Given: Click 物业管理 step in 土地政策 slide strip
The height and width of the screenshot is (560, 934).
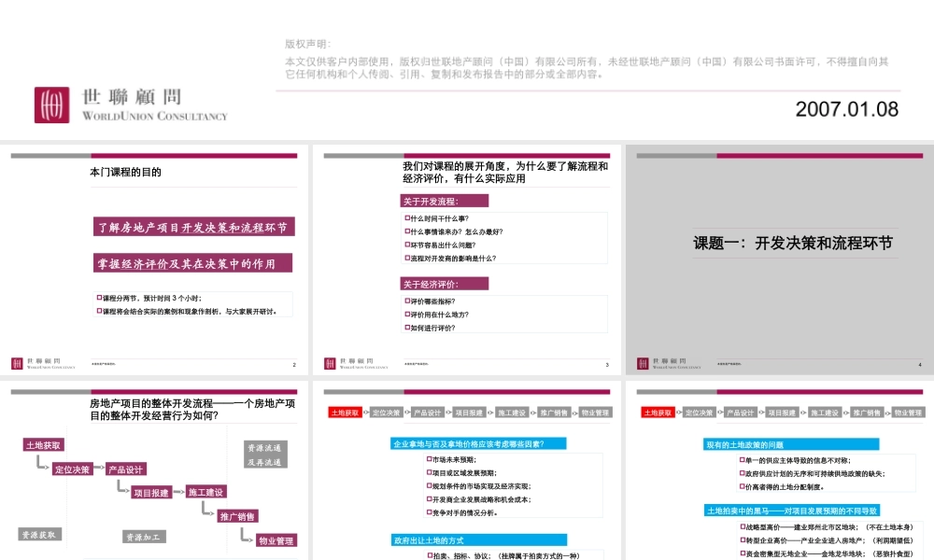Looking at the screenshot, I should 908,413.
